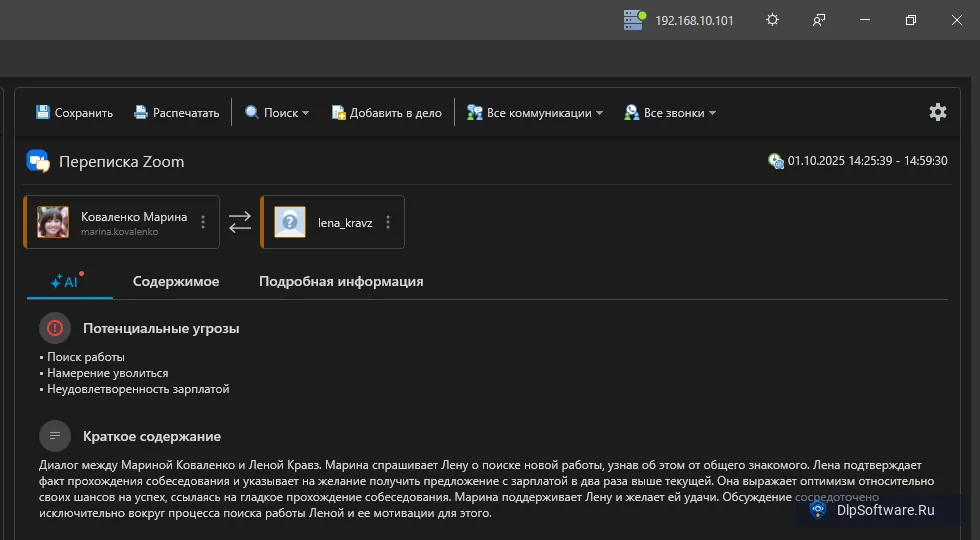Click the threat item Поиск работы

[86, 357]
